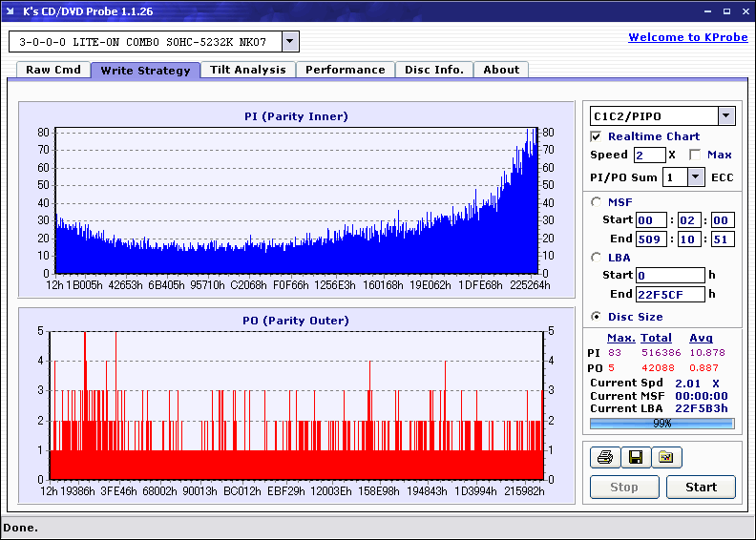
Task: Click the load chart folder icon
Action: pyautogui.click(x=666, y=458)
